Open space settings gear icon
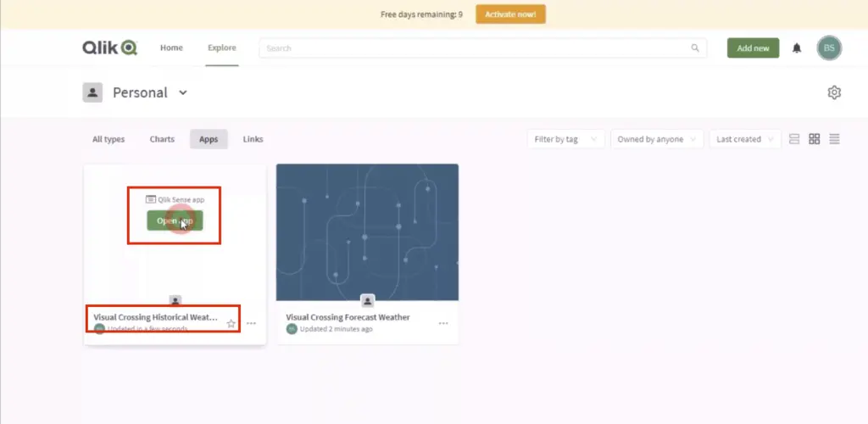Viewport: 868px width, 424px height. point(834,92)
